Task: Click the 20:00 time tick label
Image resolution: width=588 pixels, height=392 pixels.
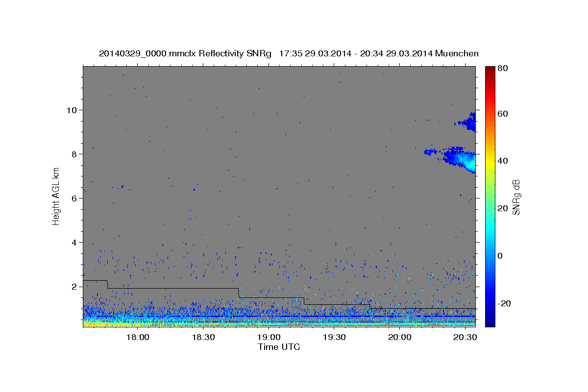Action: 399,338
